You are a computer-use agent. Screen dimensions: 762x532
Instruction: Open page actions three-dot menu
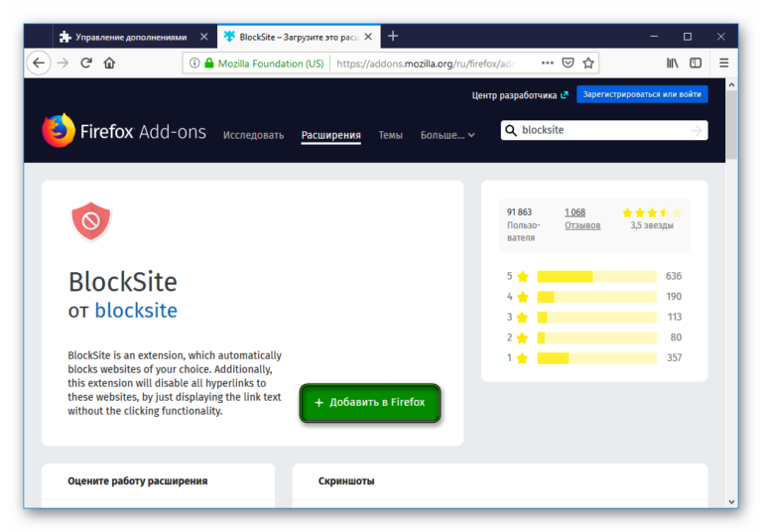click(548, 63)
